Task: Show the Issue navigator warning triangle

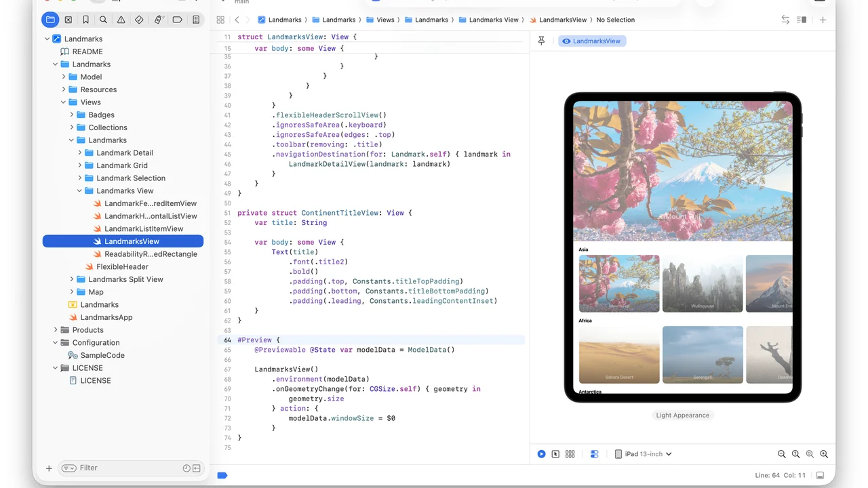Action: 121,20
